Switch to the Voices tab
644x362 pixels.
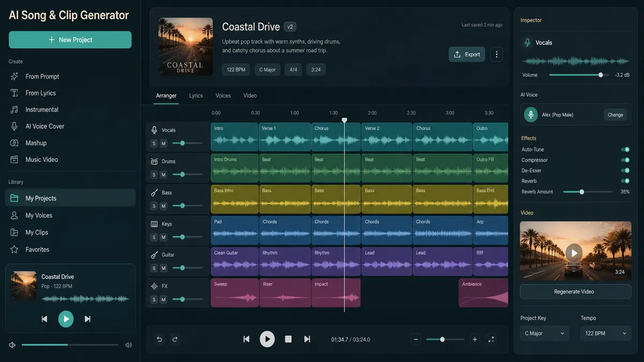[x=223, y=96]
